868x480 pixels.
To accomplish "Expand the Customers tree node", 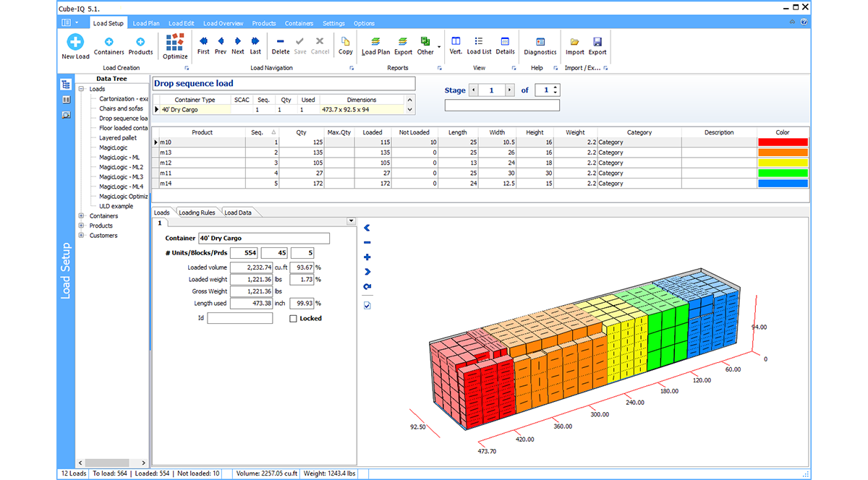I will coord(81,236).
